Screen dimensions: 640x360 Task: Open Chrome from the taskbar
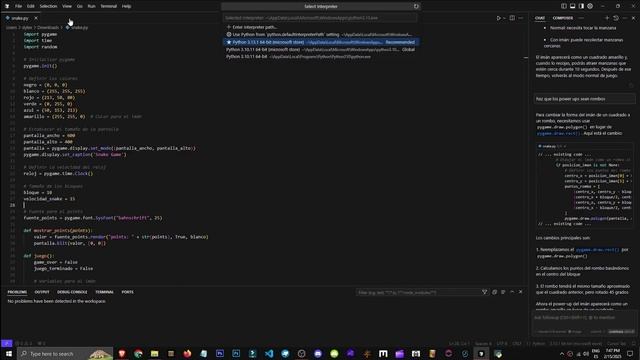tap(138, 353)
